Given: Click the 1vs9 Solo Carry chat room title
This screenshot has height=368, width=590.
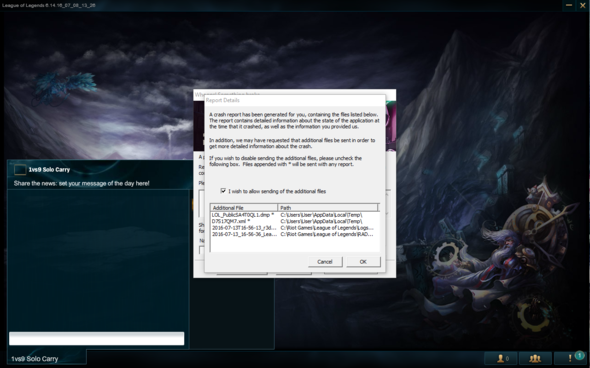Looking at the screenshot, I should pos(49,170).
